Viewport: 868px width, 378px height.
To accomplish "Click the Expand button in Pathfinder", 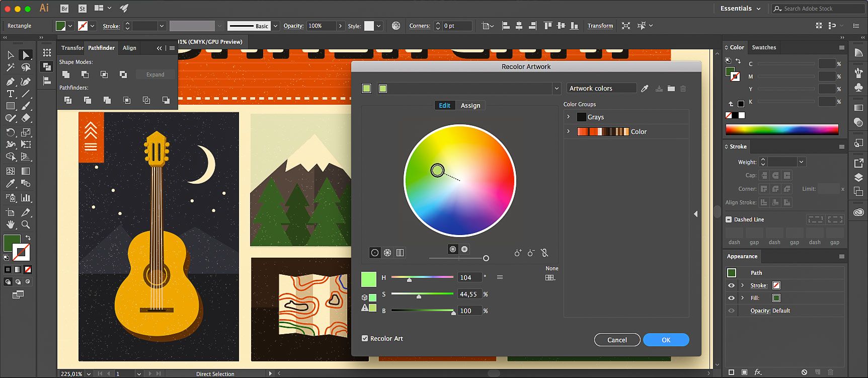I will [155, 74].
